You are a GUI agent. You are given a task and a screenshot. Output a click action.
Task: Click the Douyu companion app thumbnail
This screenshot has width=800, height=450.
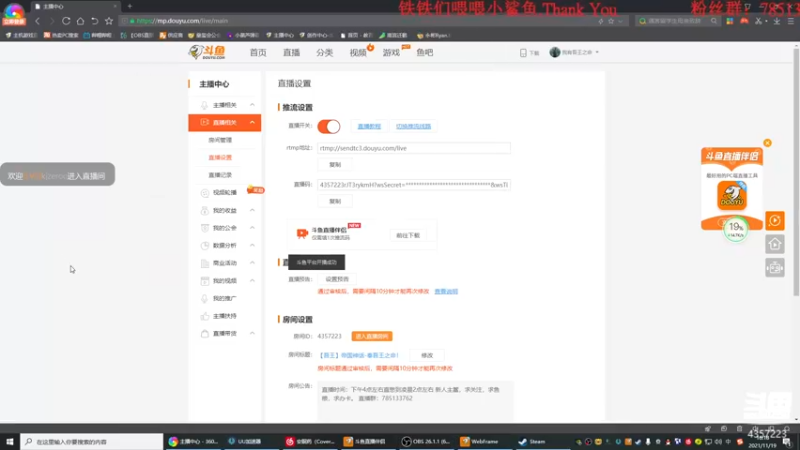(732, 195)
